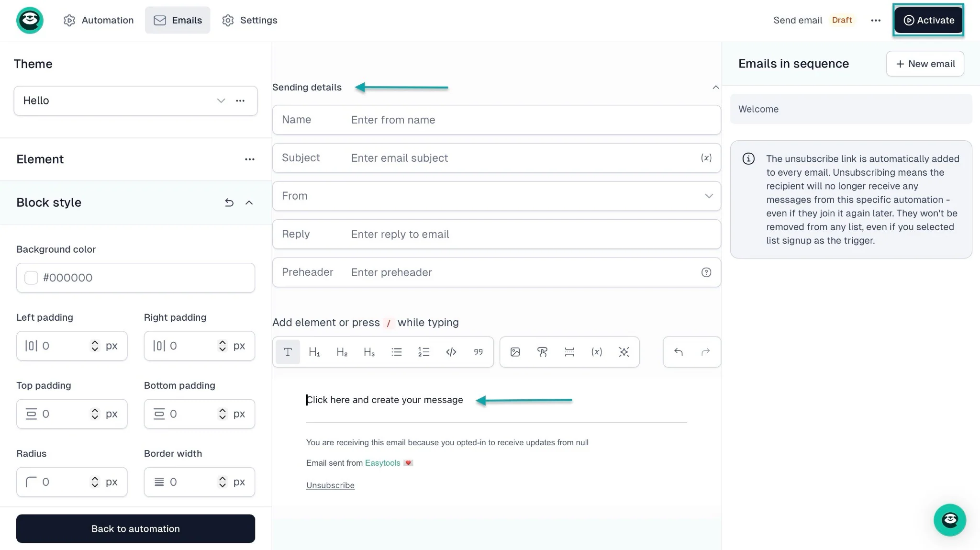Insert a Heading 3 block
The image size is (980, 550).
click(369, 352)
